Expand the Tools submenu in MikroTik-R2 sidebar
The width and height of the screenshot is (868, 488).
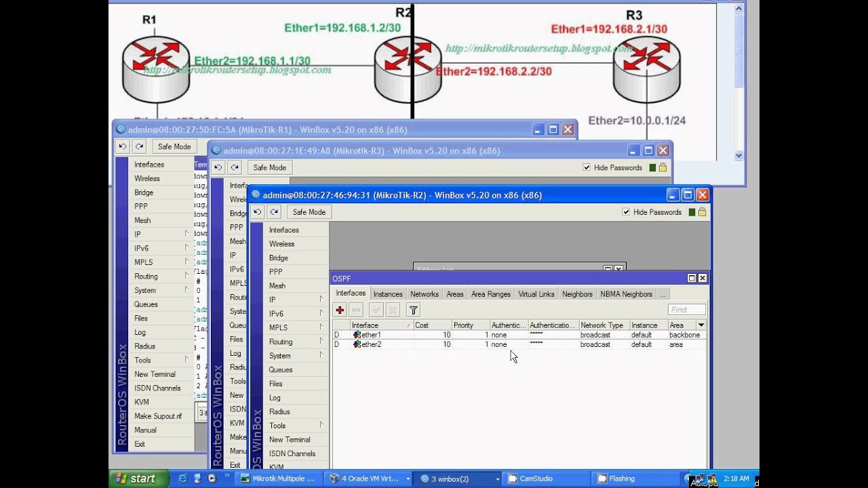pos(321,425)
